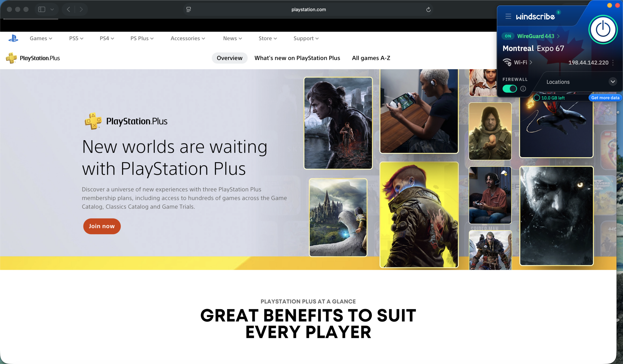
Task: Click the Windscribe power button
Action: 603,30
